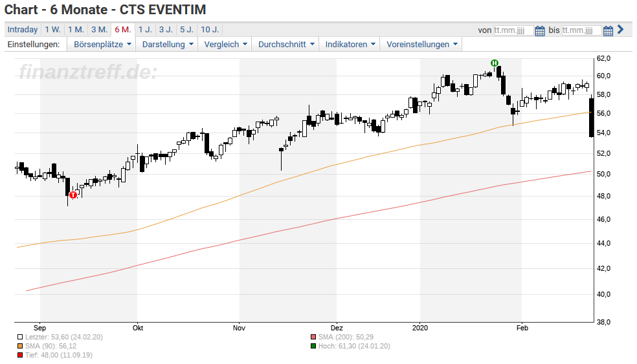Select the 1 M. time range tab

coord(76,30)
